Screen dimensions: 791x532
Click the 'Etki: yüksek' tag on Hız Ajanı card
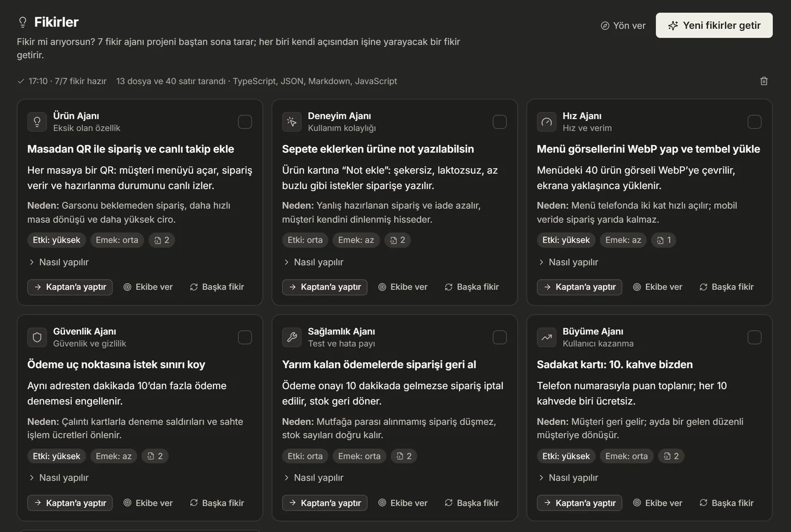click(566, 240)
